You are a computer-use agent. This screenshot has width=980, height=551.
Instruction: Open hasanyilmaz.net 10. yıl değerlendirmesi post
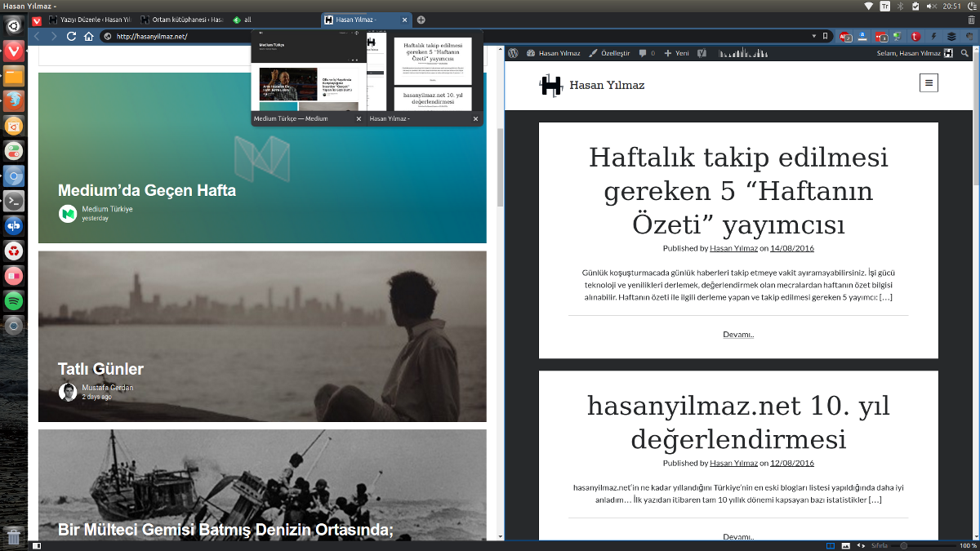pyautogui.click(x=738, y=423)
